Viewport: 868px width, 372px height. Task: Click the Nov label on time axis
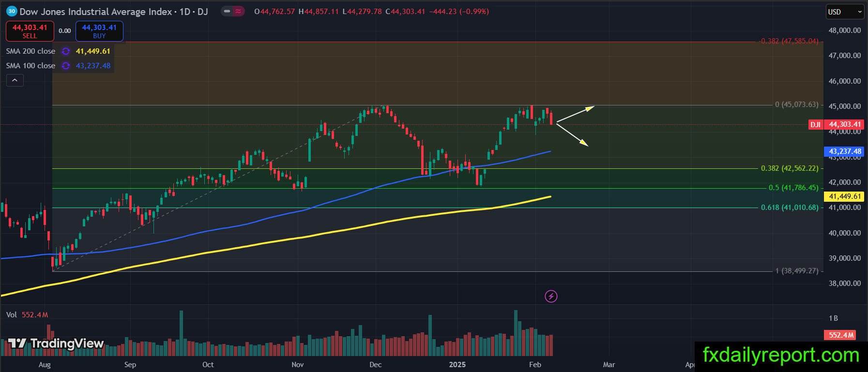pos(298,365)
